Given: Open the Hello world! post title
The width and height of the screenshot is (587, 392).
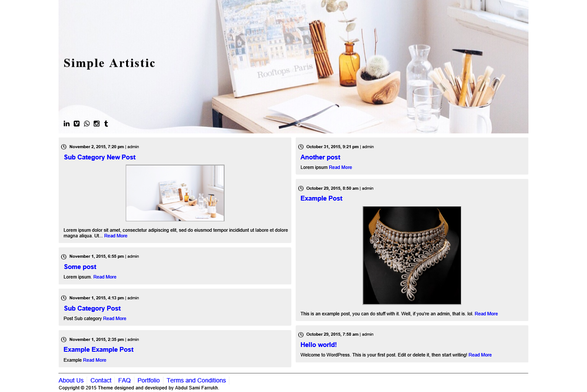Looking at the screenshot, I should tap(319, 345).
